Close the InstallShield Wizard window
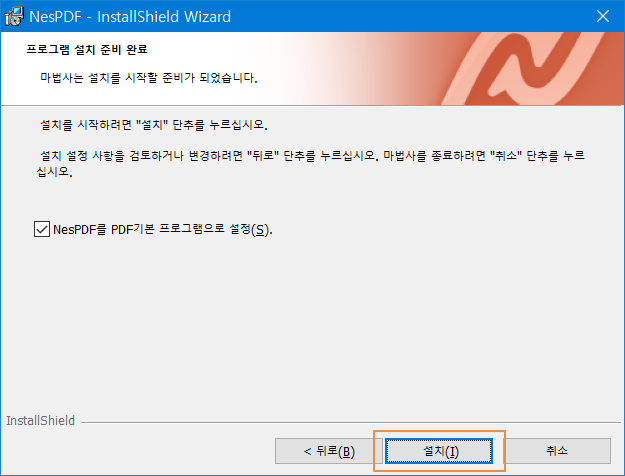Viewport: 625px width, 476px height. tap(603, 16)
